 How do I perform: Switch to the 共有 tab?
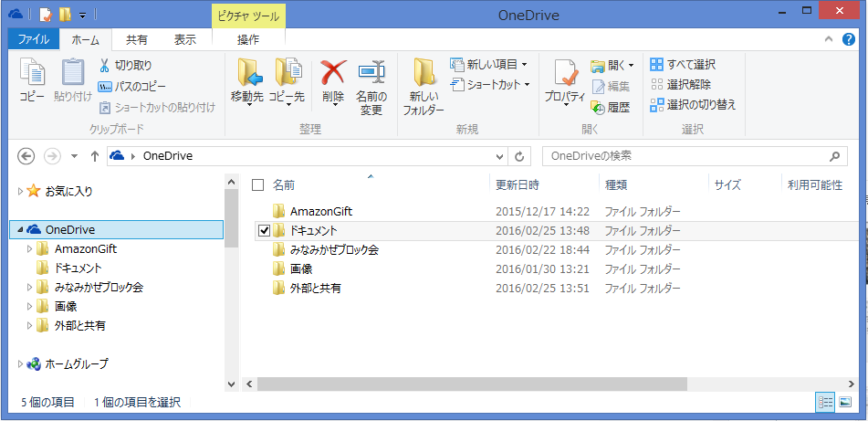pyautogui.click(x=137, y=39)
